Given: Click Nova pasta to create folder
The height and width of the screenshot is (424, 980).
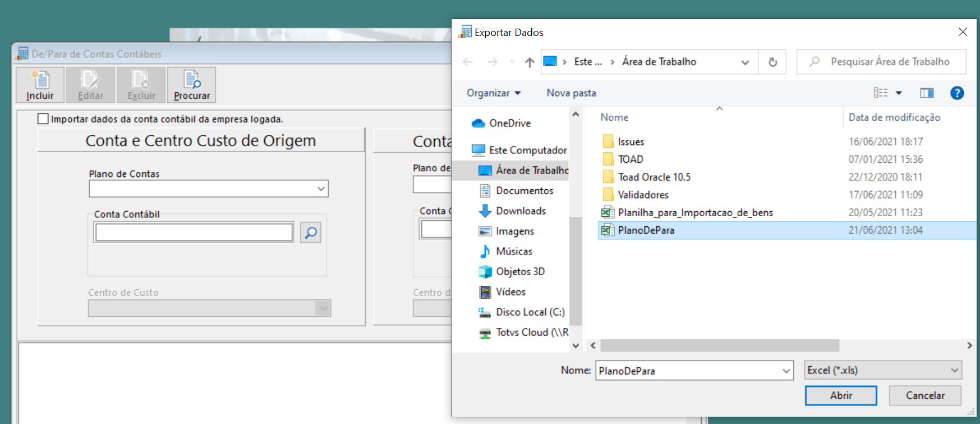Looking at the screenshot, I should pyautogui.click(x=571, y=93).
